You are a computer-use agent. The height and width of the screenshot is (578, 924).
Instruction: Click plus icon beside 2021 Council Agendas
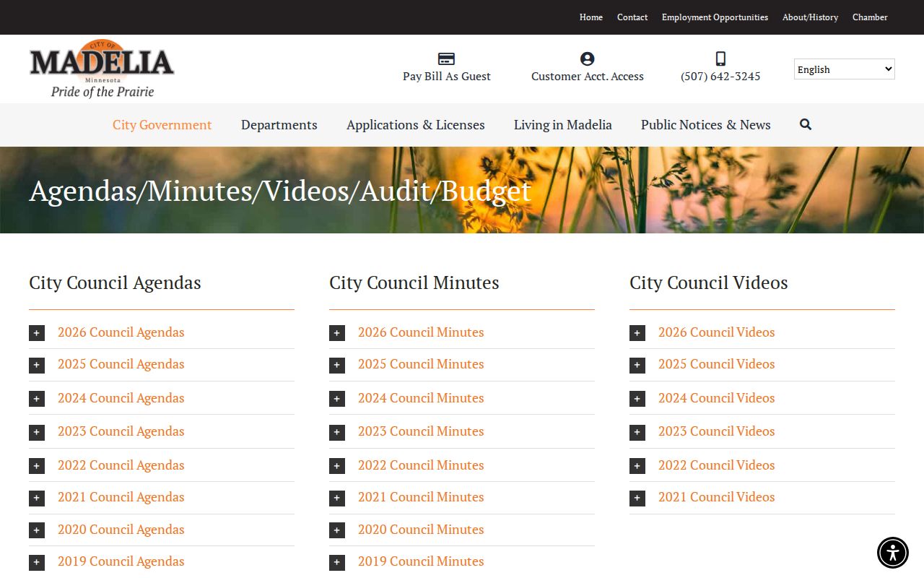coord(37,498)
